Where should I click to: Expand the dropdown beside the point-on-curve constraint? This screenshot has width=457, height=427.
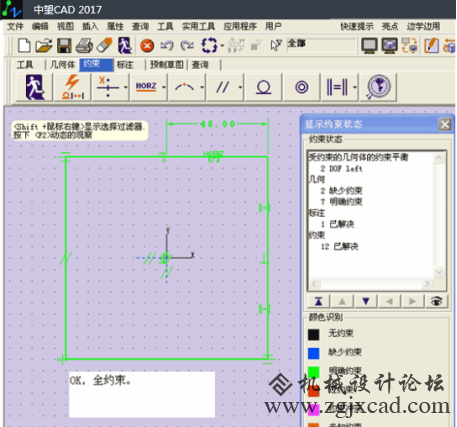coord(202,87)
